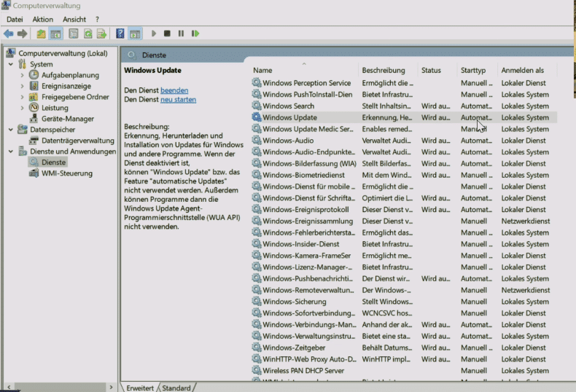
Task: Click the Up one level folder icon
Action: [41, 34]
